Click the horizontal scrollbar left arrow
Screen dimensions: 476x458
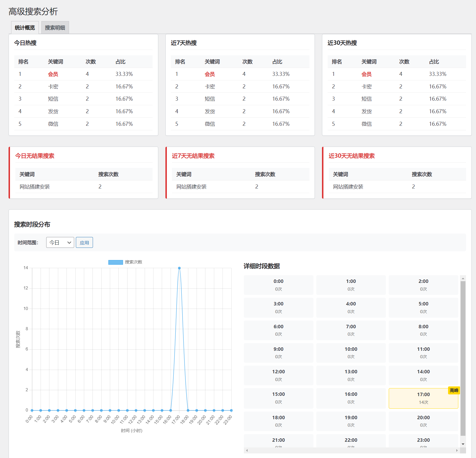(247, 451)
